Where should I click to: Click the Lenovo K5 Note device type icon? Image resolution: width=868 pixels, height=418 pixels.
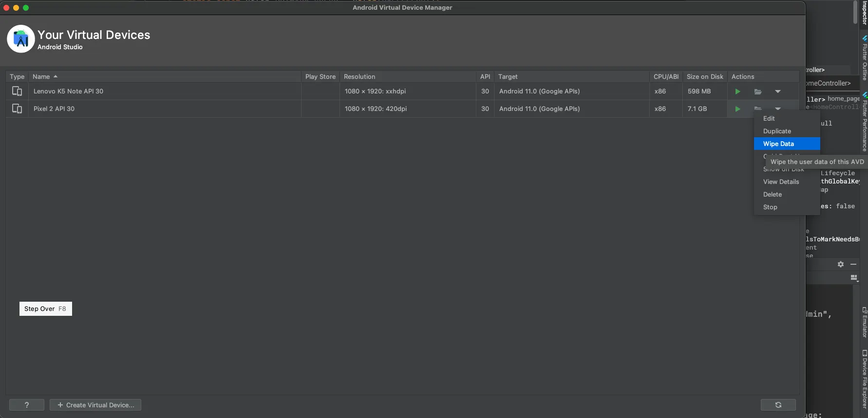17,91
